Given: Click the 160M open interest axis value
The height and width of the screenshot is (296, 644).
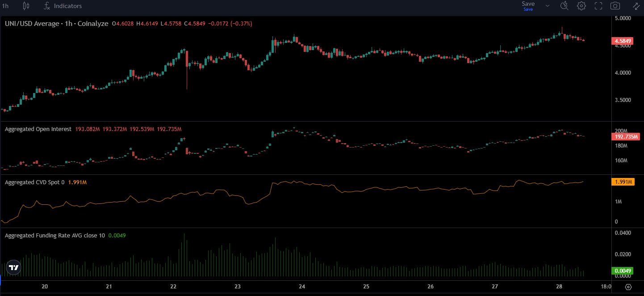Looking at the screenshot, I should (621, 161).
